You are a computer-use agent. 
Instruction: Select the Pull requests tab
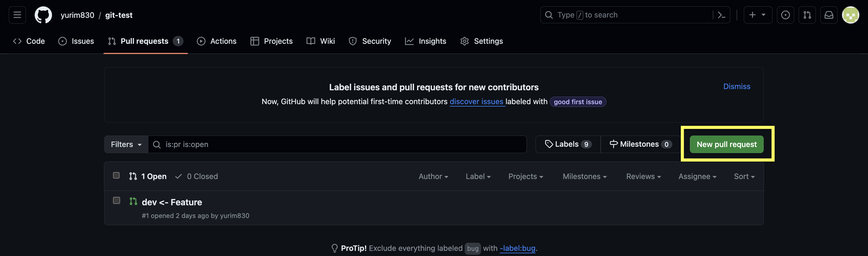coord(146,41)
